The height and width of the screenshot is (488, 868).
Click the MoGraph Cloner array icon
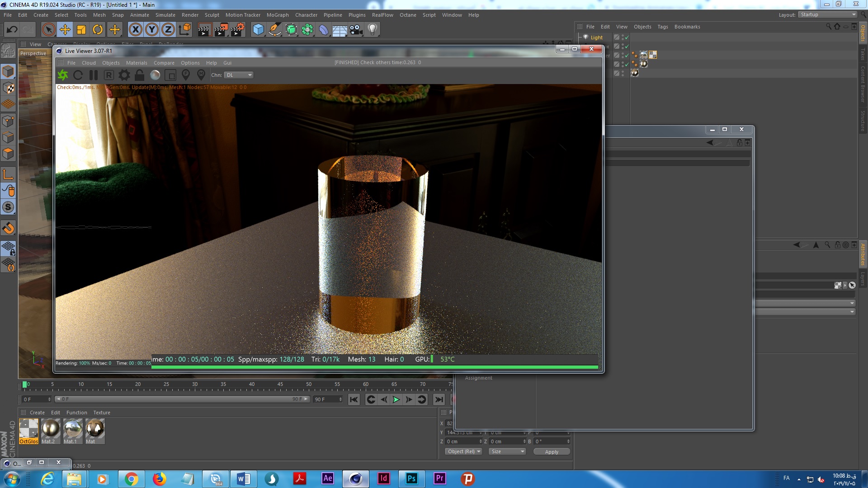coord(307,30)
